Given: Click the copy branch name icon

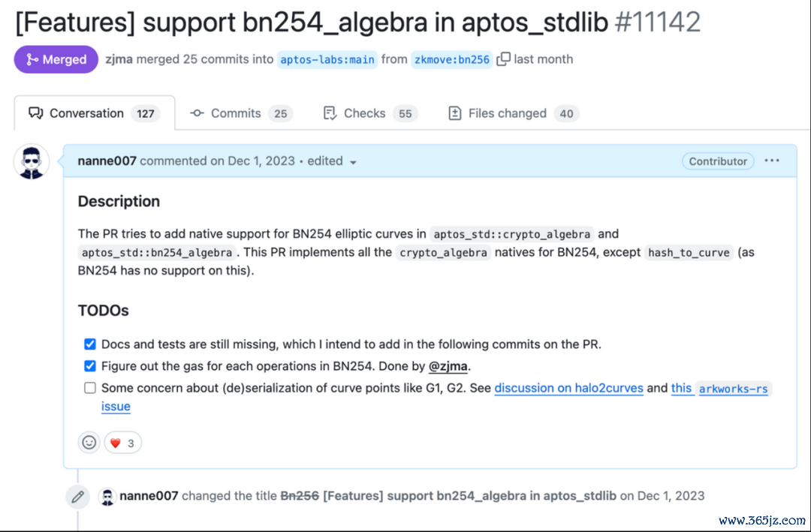Looking at the screenshot, I should pyautogui.click(x=503, y=59).
